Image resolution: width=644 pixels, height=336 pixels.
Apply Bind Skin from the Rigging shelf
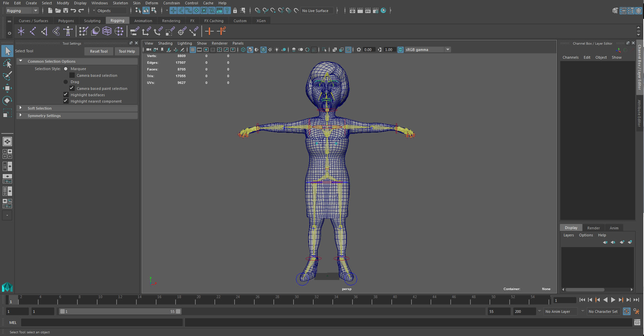pos(56,32)
